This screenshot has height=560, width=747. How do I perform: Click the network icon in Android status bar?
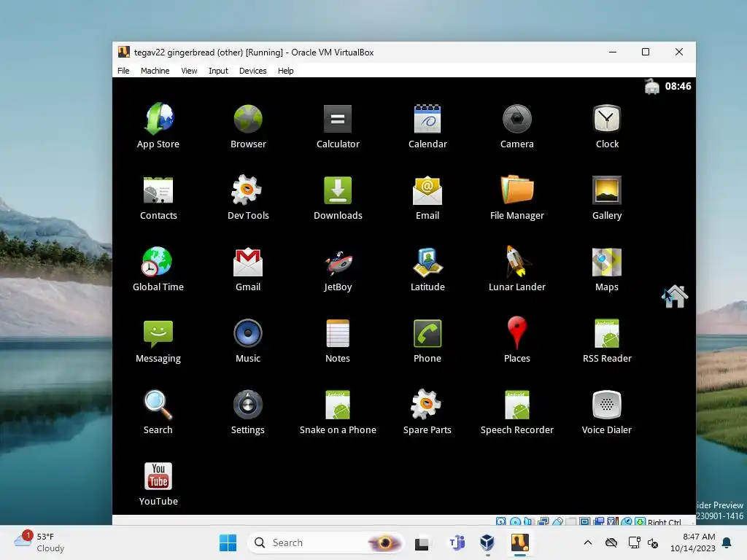click(651, 87)
